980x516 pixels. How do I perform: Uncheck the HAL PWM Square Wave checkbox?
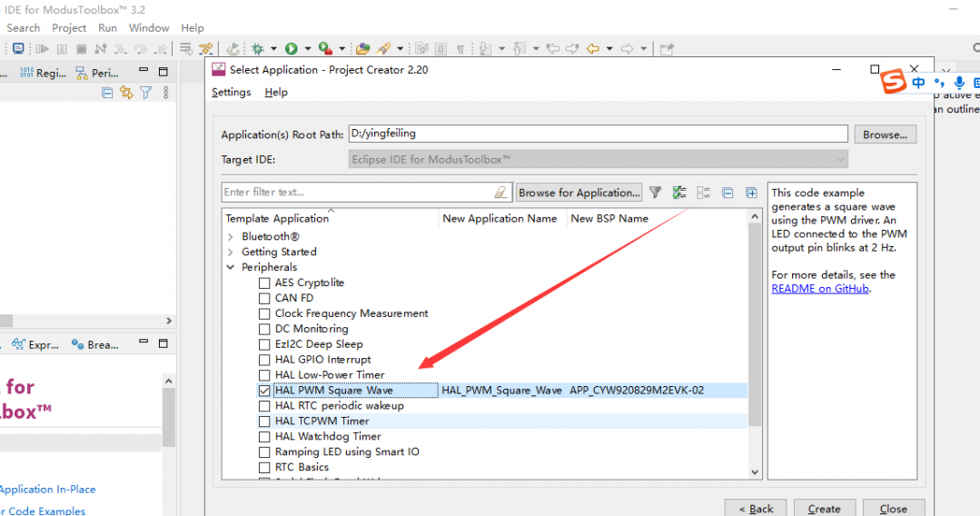tap(264, 391)
